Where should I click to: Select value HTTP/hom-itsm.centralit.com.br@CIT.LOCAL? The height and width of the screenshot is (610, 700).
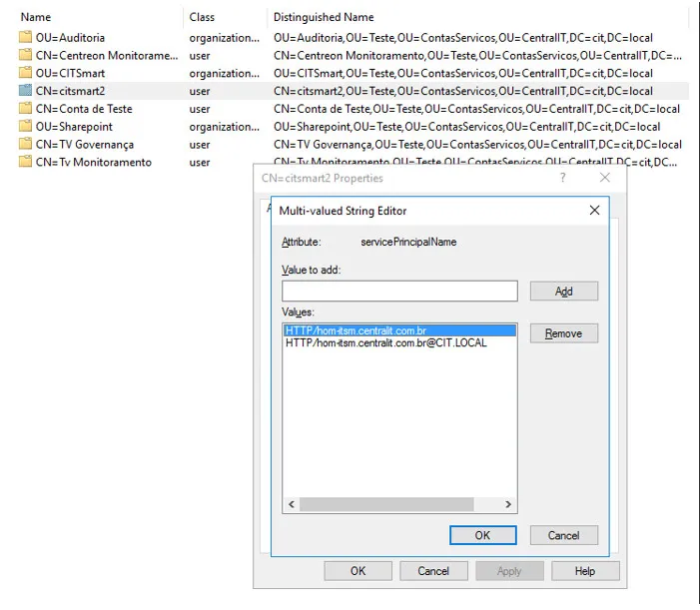[x=386, y=342]
